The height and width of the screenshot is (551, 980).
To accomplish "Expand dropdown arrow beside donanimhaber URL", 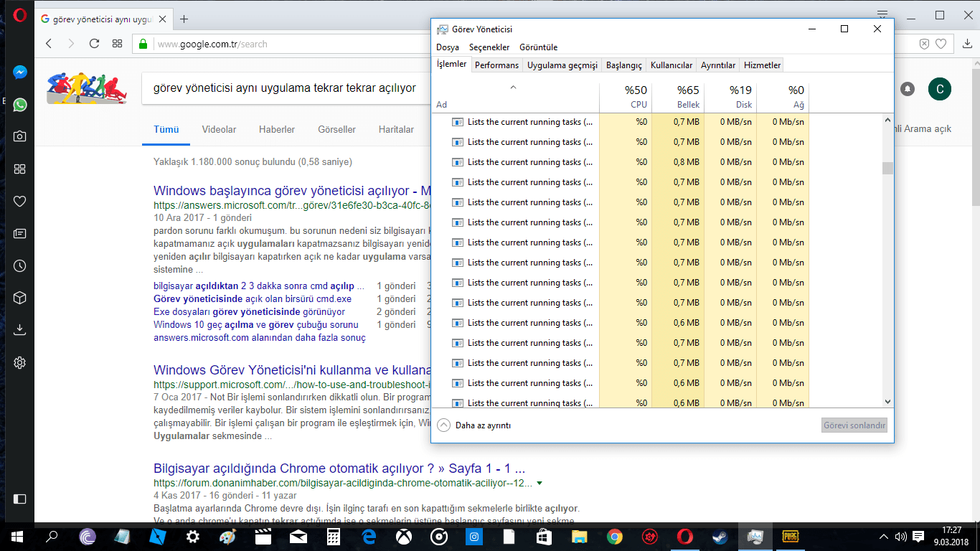I will click(540, 484).
